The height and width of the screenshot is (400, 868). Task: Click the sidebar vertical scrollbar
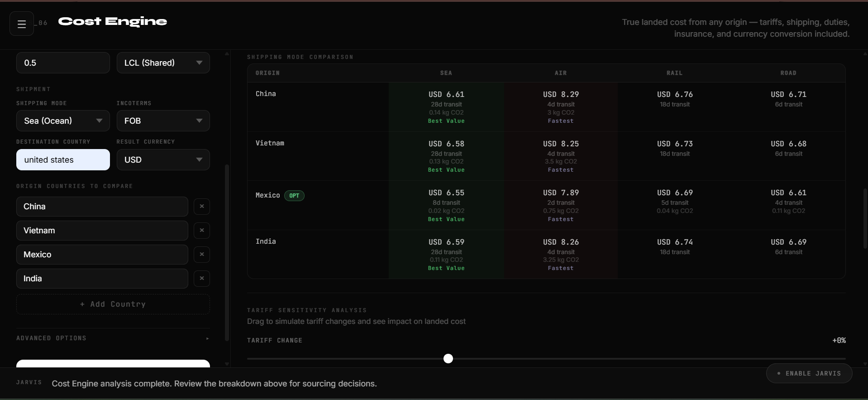227,253
